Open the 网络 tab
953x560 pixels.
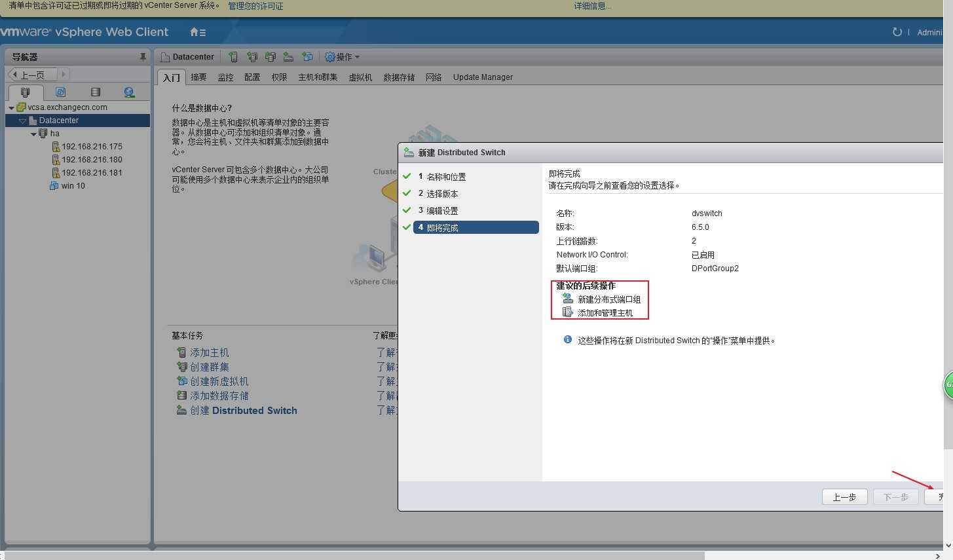pos(434,77)
